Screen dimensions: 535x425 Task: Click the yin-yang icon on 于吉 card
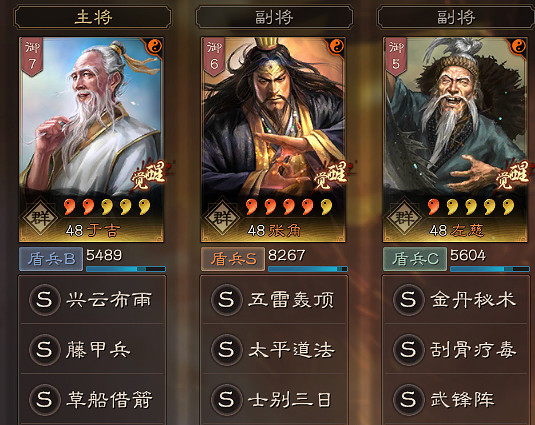pyautogui.click(x=155, y=46)
